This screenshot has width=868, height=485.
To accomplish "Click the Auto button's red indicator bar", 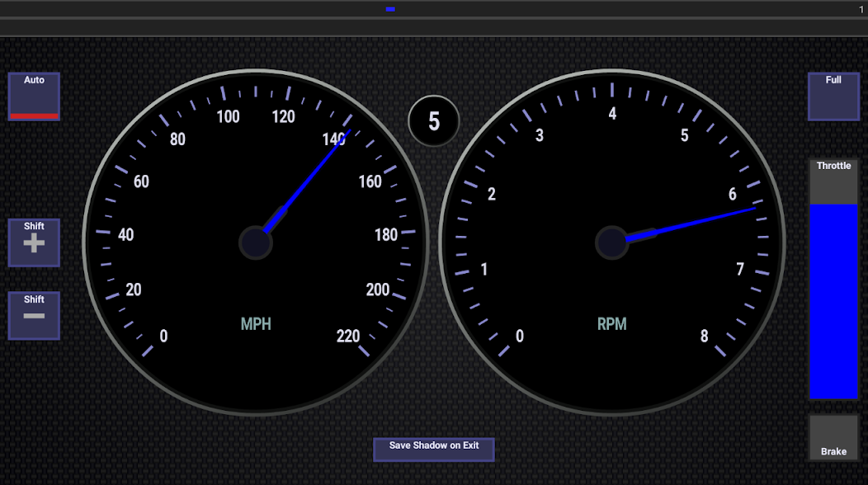I will click(33, 115).
